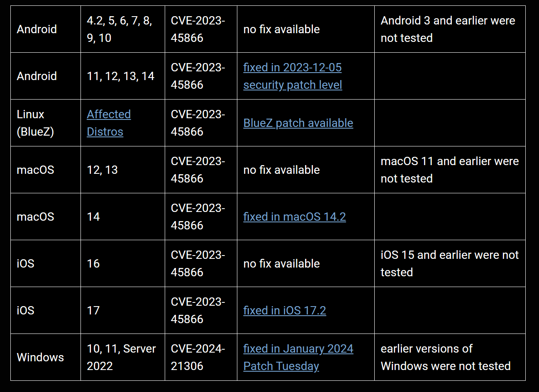
Task: Select the '4.2, 5, 6, 7, 8, 9, 10' versions cell
Action: tap(123, 29)
